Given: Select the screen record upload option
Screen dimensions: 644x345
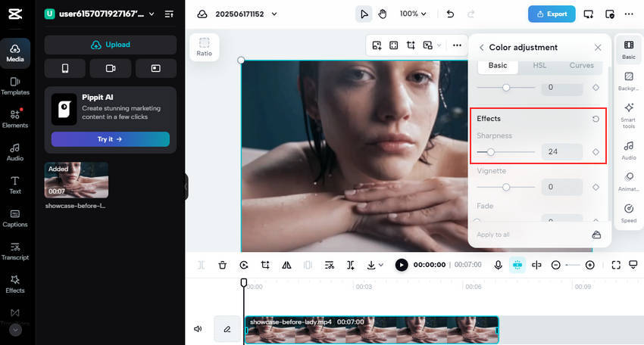Looking at the screenshot, I should point(155,68).
